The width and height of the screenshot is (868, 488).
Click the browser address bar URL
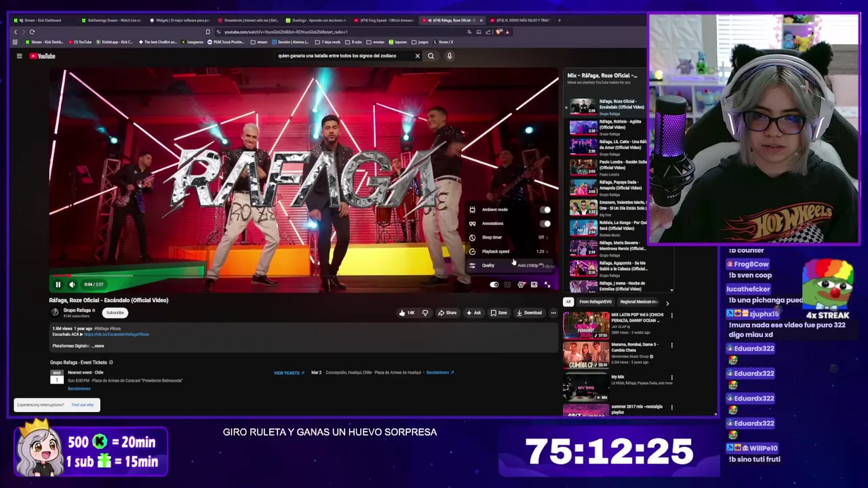click(285, 32)
